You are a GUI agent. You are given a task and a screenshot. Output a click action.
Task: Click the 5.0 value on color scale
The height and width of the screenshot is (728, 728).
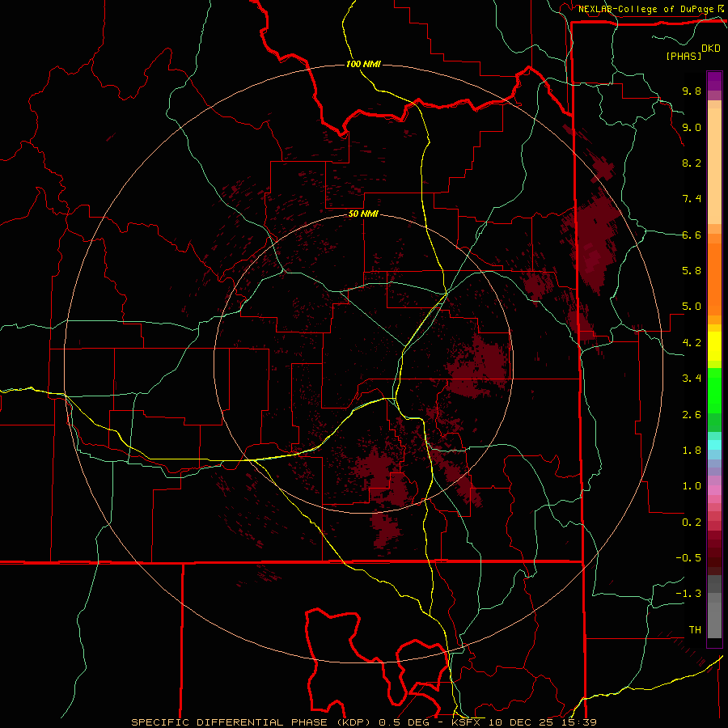click(692, 307)
